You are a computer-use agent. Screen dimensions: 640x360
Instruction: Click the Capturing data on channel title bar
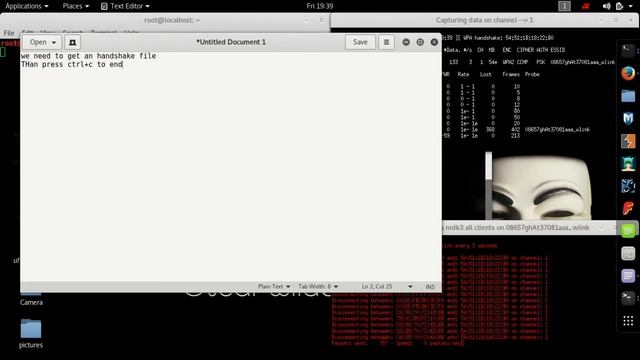click(484, 20)
